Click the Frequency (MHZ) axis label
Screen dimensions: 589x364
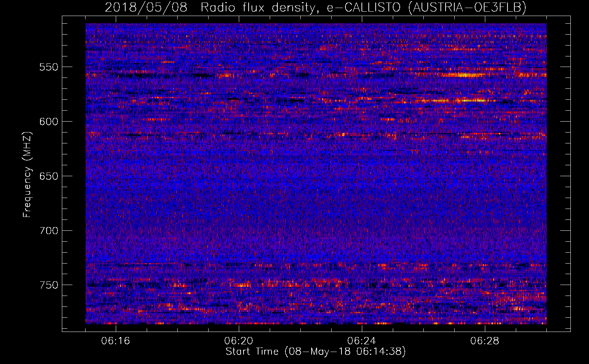27,174
